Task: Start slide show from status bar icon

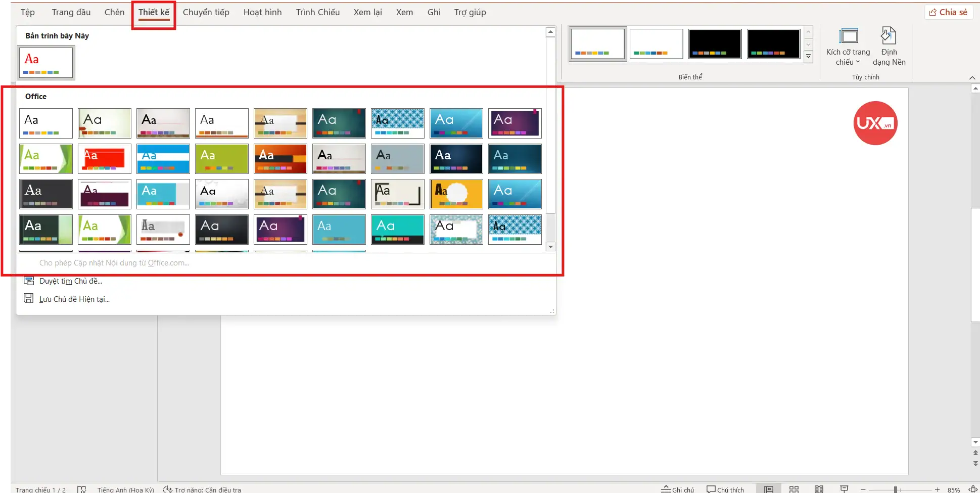Action: point(844,489)
